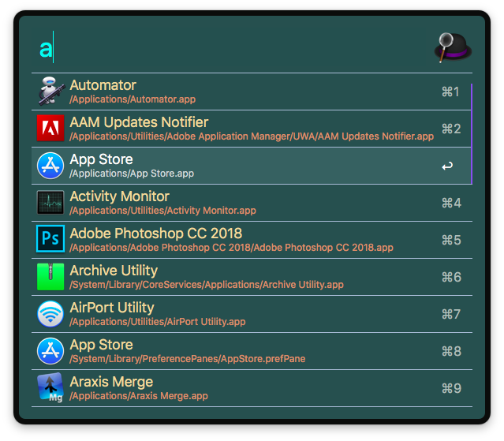Click the Photoshop Ps icon
The image size is (504, 441).
(x=50, y=240)
